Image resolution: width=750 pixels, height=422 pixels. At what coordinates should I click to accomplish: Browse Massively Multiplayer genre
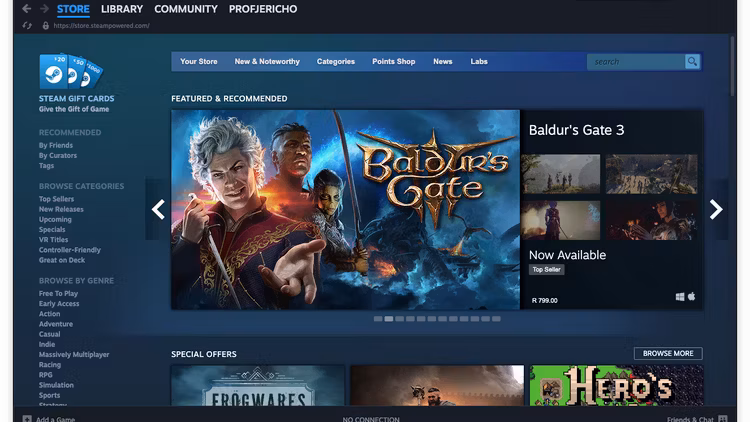pyautogui.click(x=74, y=355)
